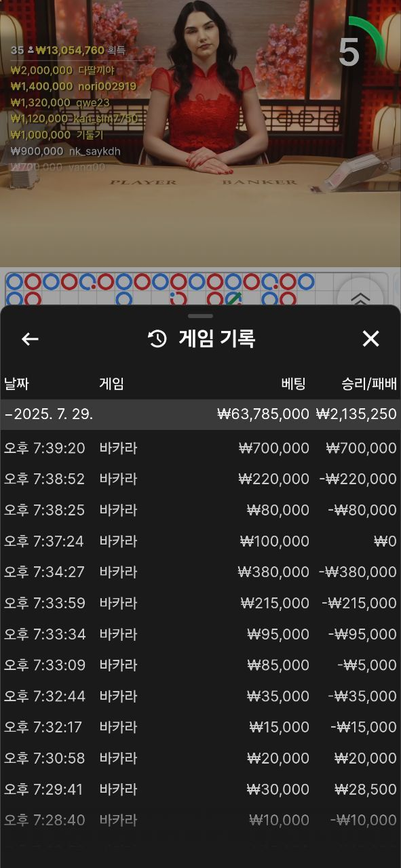Go back with the left arrow icon
Image resolution: width=401 pixels, height=868 pixels.
tap(30, 339)
